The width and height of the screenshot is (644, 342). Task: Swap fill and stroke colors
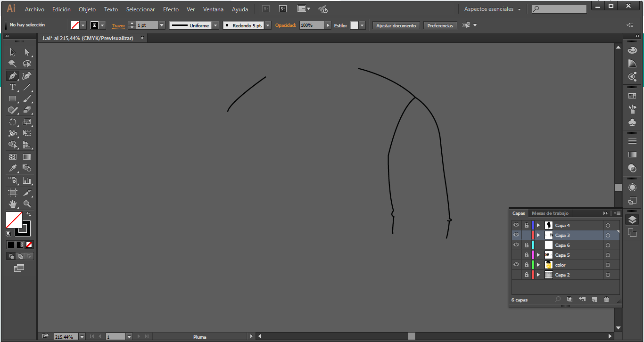[x=28, y=214]
